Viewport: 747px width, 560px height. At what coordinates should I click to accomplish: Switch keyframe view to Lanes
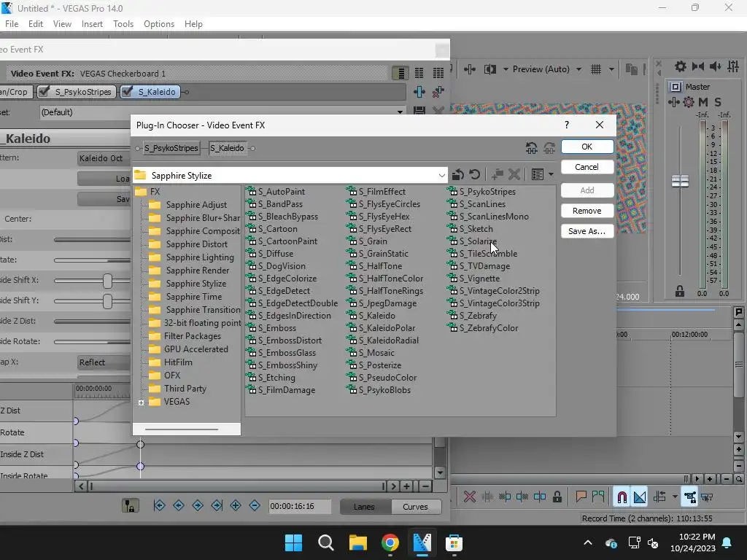[364, 507]
